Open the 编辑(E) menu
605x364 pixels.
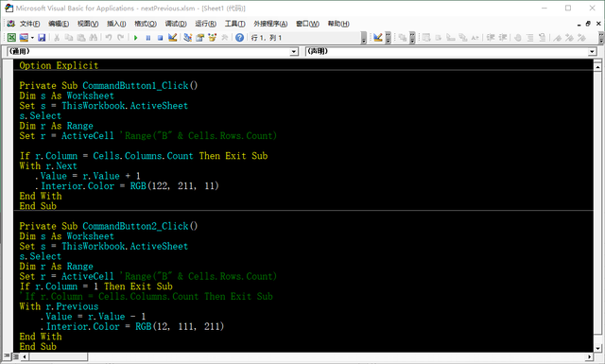pos(59,24)
